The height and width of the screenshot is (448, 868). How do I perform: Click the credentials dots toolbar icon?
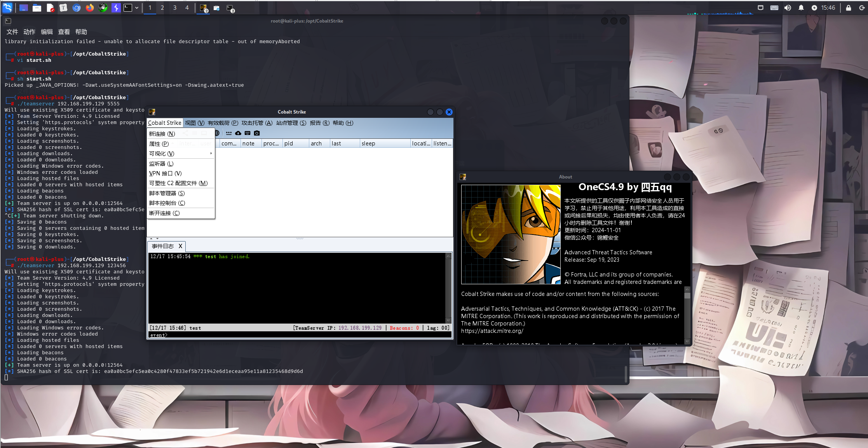pos(229,133)
